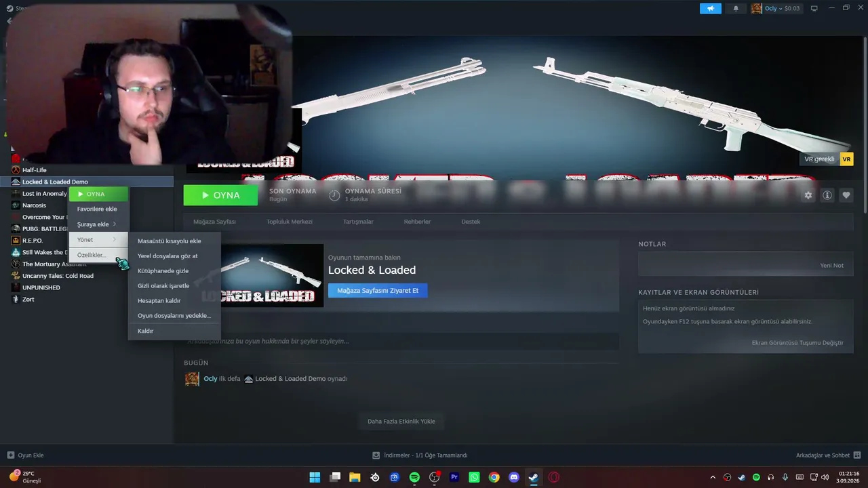Choose Oyun dosyalarını yedekle...
Viewport: 868px width, 488px height.
(x=174, y=315)
